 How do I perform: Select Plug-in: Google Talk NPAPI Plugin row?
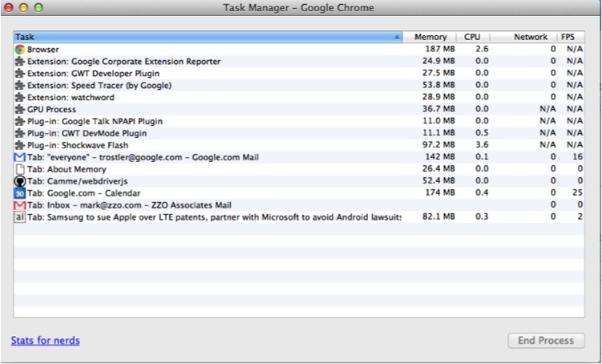point(299,121)
